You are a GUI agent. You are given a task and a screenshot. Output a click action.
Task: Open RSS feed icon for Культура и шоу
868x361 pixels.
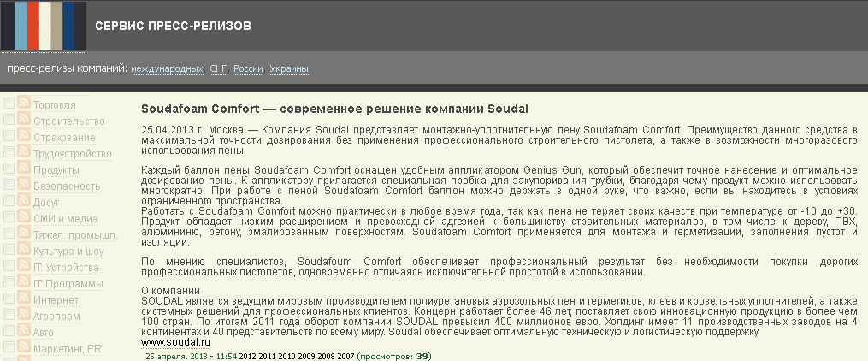click(24, 249)
